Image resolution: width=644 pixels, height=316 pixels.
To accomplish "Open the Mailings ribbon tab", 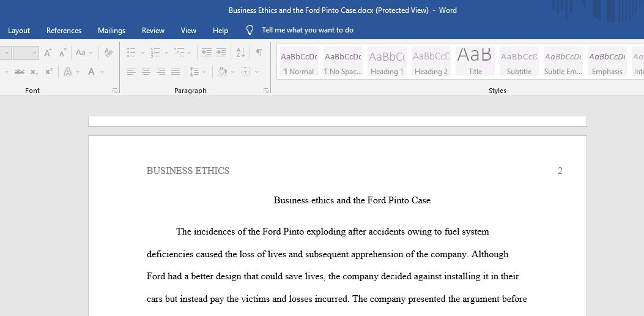I will click(111, 31).
